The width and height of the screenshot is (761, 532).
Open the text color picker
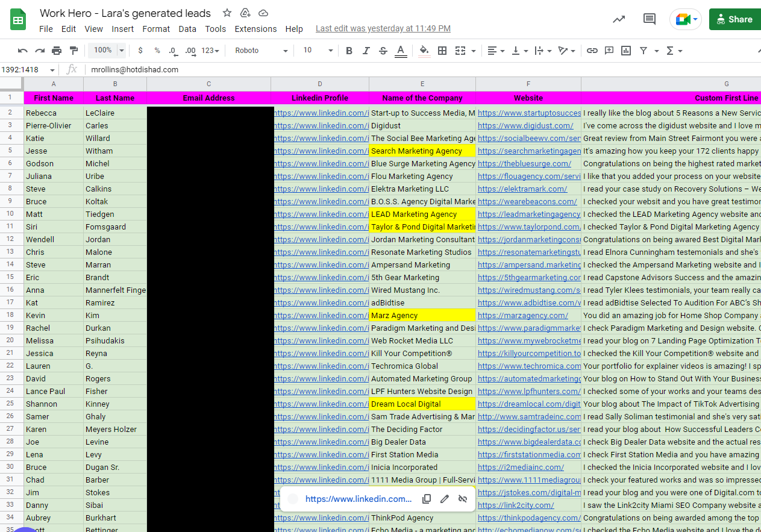401,51
